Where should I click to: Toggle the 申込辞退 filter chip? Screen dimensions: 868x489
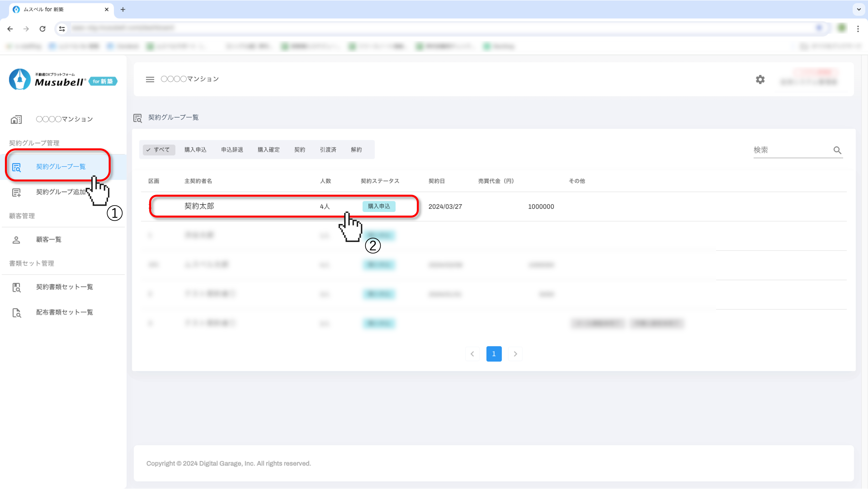tap(232, 150)
